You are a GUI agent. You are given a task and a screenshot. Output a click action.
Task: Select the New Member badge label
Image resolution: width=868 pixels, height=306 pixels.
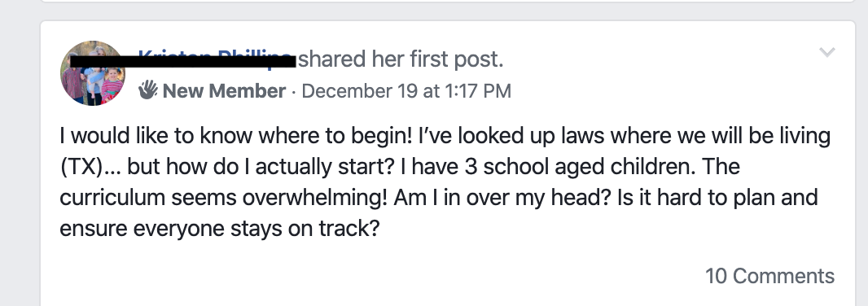[x=224, y=91]
